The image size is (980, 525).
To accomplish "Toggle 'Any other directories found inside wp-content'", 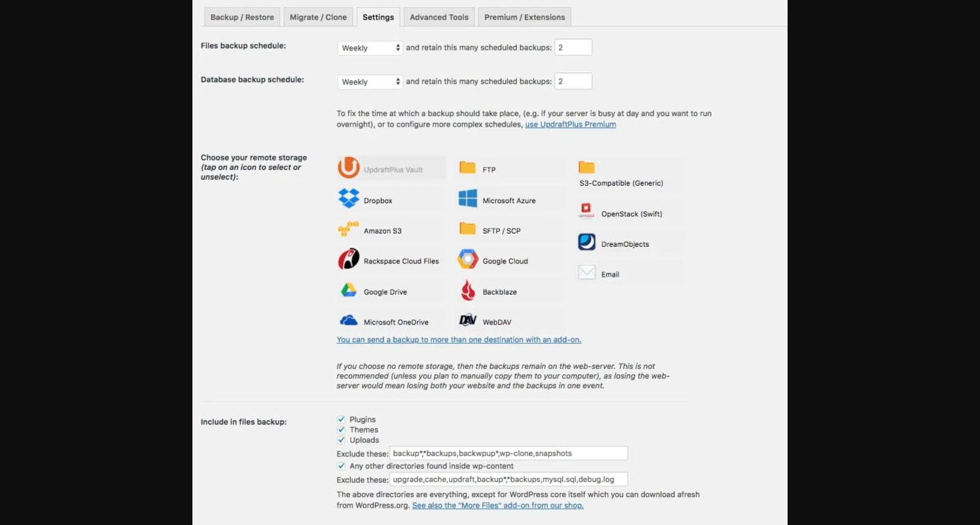I will point(341,466).
